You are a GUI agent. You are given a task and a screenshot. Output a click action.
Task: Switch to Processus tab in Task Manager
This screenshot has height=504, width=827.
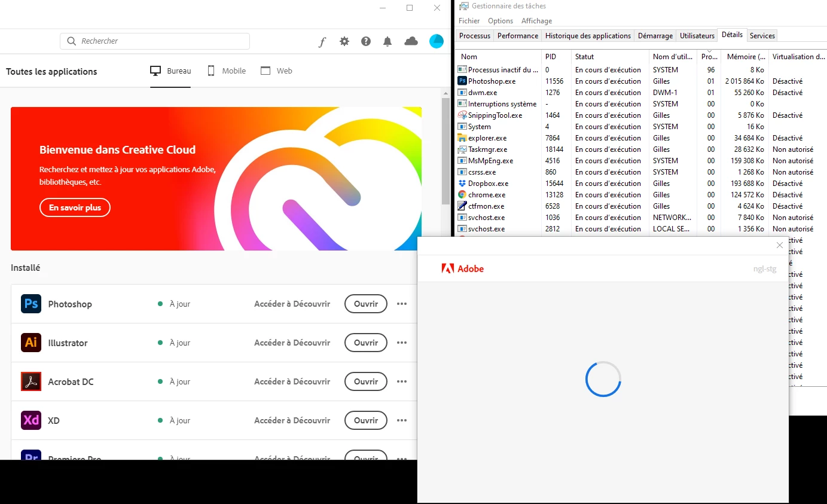coord(475,36)
